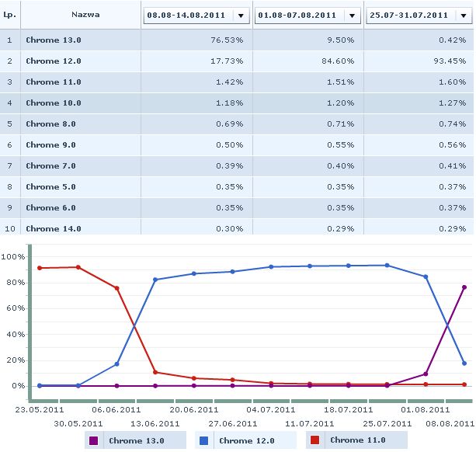Click the purple Chrome 13.0 point at 01.08.2011
This screenshot has height=452, width=476.
(x=426, y=374)
